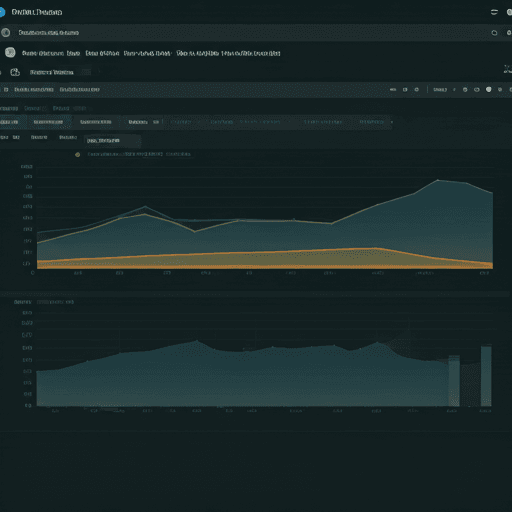
Task: Click the light avatar icon before the menu labels
Action: 10,53
